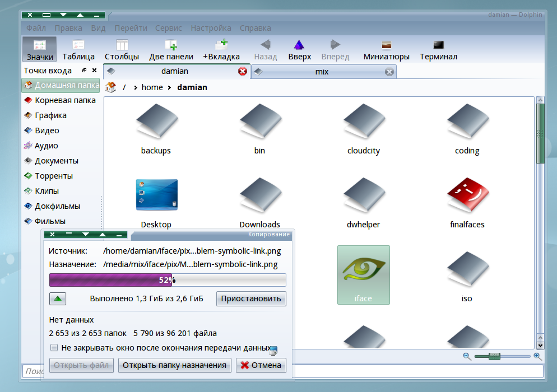This screenshot has width=557, height=392.
Task: Click the zoom out magnifier icon
Action: coord(467,356)
